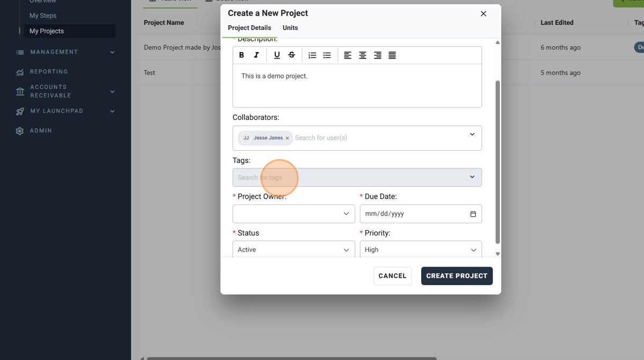
Task: Click the Jesse Jones collaborator chip
Action: pos(266,138)
